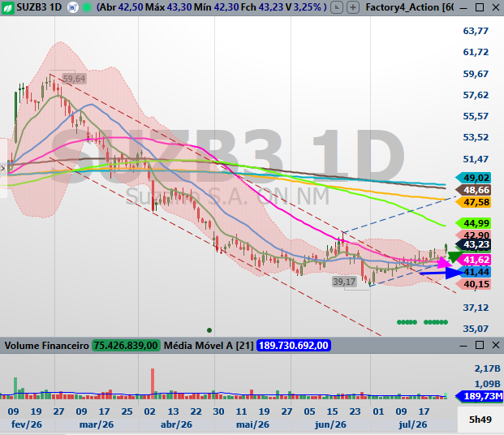The height and width of the screenshot is (435, 504).
Task: Click the mai/26 month label
Action: click(x=252, y=424)
